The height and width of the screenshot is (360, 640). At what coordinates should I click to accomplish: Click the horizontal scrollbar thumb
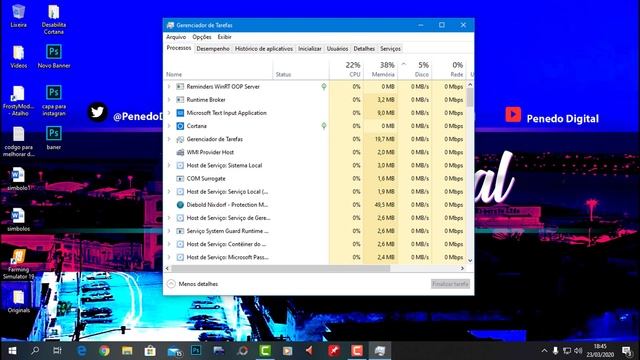click(280, 268)
